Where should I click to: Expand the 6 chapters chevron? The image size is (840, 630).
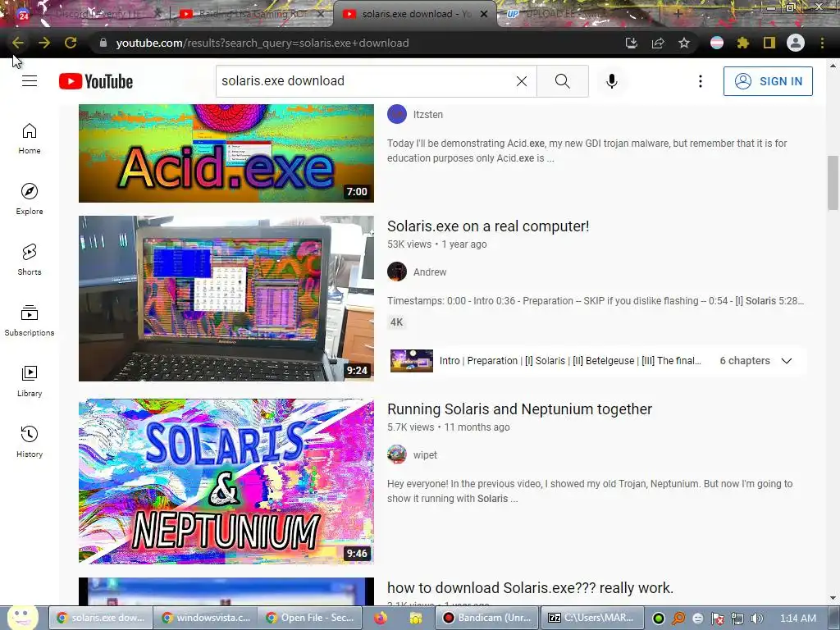click(787, 361)
